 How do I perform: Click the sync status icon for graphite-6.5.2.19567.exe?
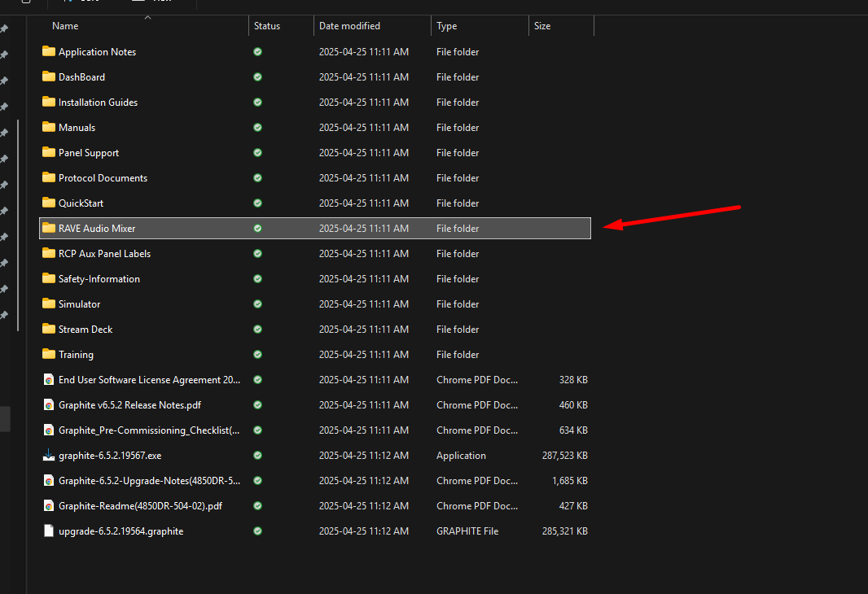257,455
